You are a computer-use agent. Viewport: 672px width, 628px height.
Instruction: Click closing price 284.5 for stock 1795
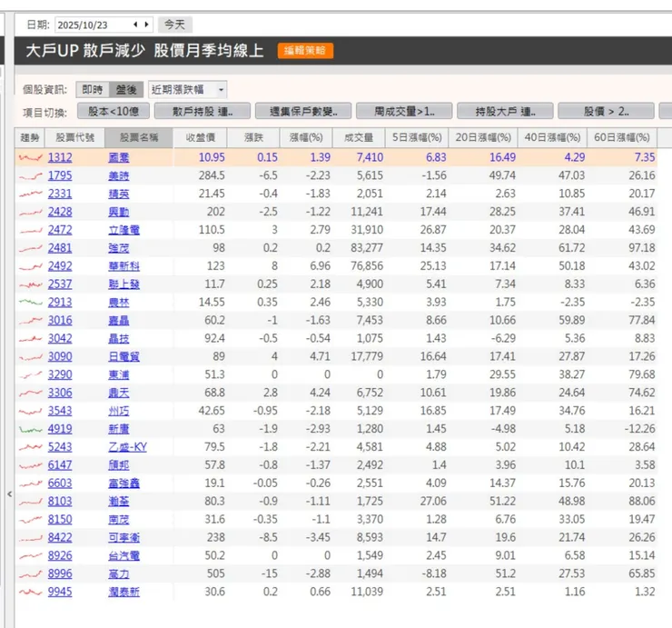(212, 175)
